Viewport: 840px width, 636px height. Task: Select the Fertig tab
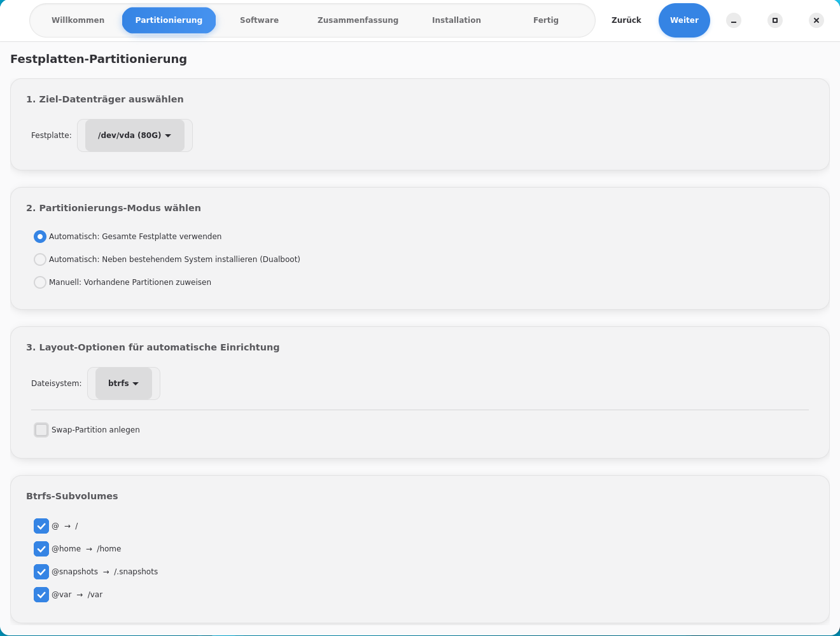tap(545, 20)
